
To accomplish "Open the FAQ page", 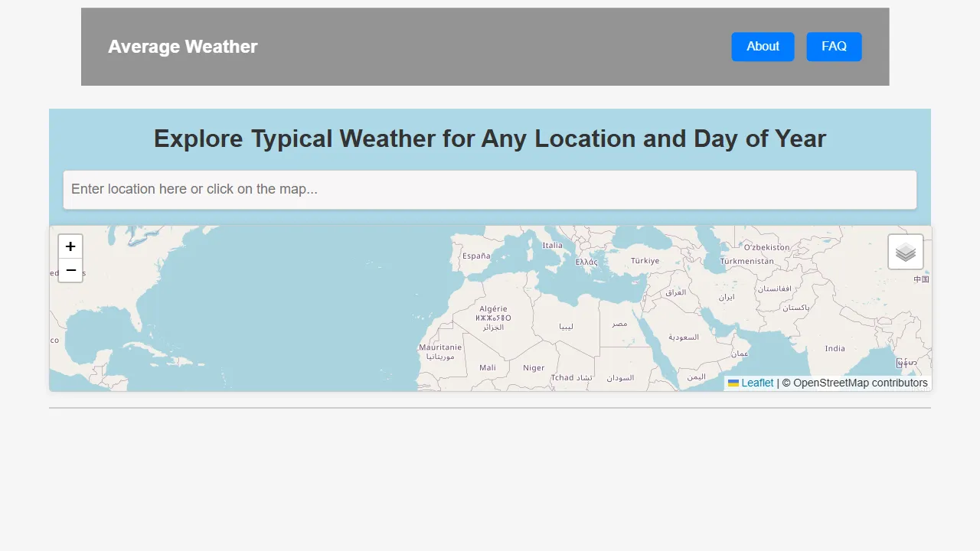I will [x=834, y=46].
